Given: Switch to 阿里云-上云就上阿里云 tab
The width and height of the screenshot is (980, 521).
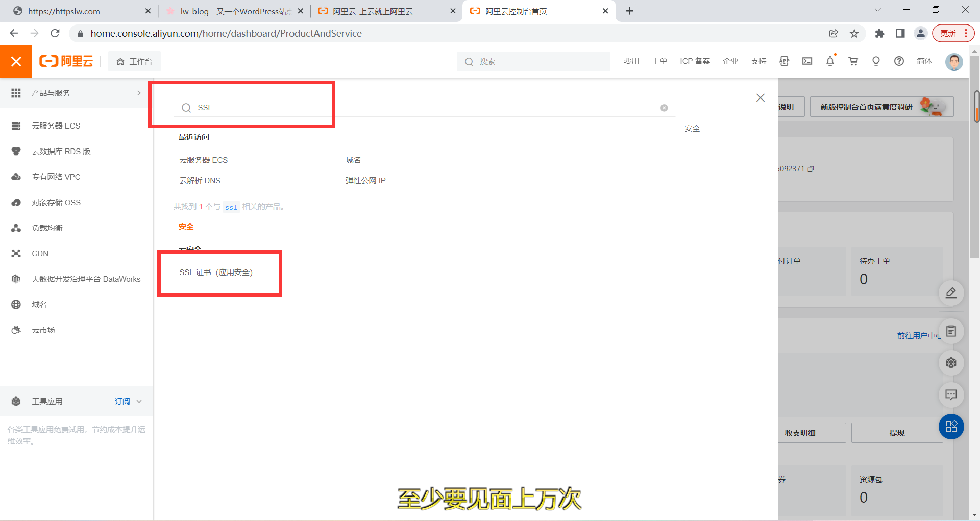Looking at the screenshot, I should pyautogui.click(x=386, y=11).
